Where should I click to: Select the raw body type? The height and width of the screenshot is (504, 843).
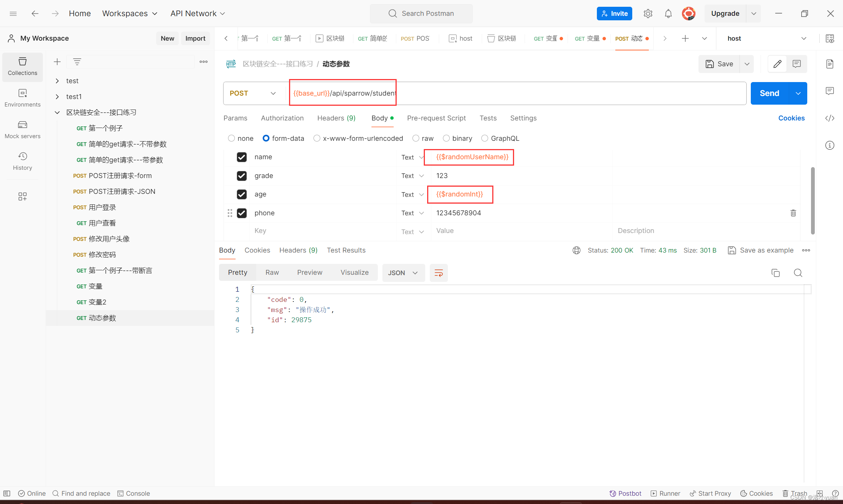pos(416,139)
